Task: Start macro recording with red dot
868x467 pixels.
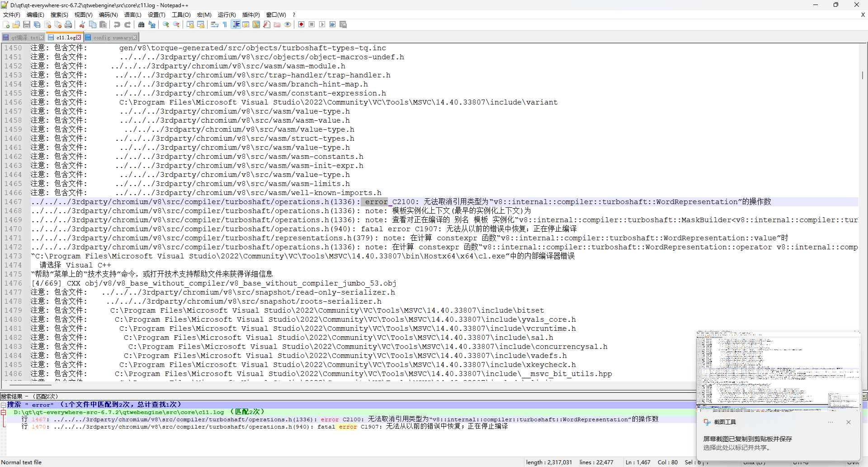Action: (x=302, y=24)
